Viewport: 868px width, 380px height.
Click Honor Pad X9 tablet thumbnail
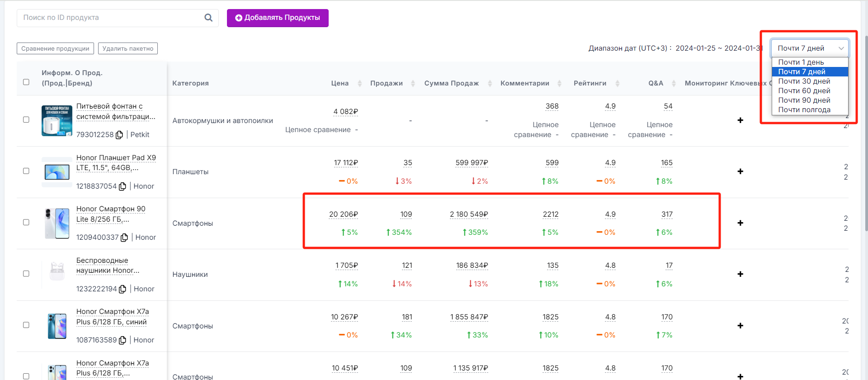(57, 172)
